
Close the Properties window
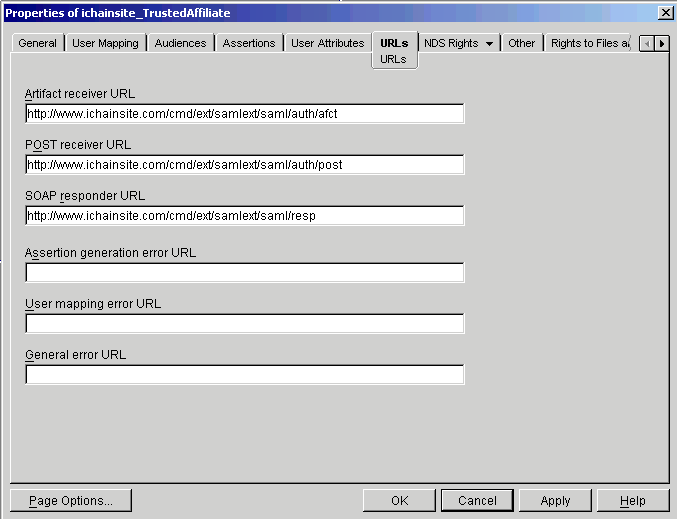[666, 13]
